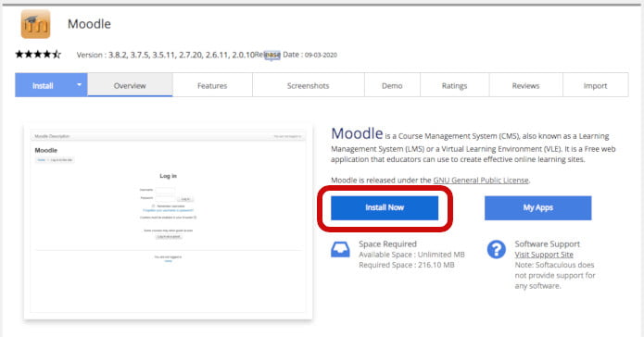
Task: Click the release date 09-03-2020
Action: (x=321, y=55)
